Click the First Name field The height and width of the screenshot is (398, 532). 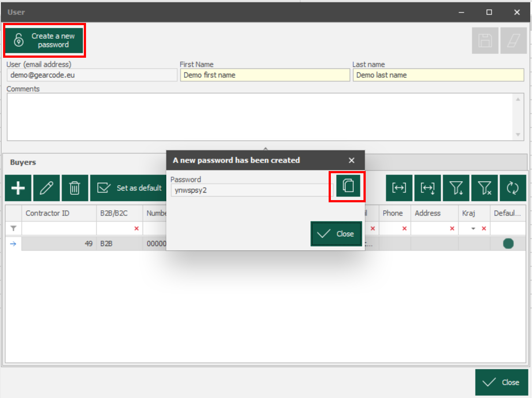[265, 75]
